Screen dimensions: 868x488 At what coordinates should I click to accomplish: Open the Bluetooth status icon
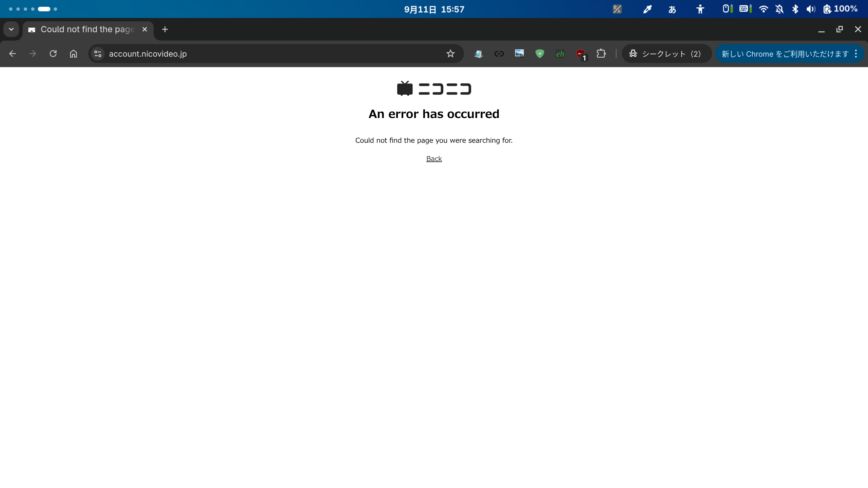pos(795,9)
